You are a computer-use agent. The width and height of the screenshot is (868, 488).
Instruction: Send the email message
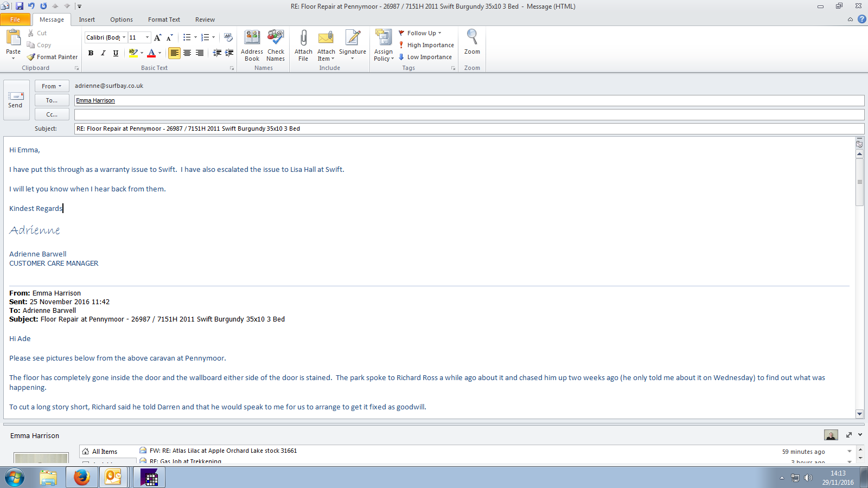coord(16,100)
